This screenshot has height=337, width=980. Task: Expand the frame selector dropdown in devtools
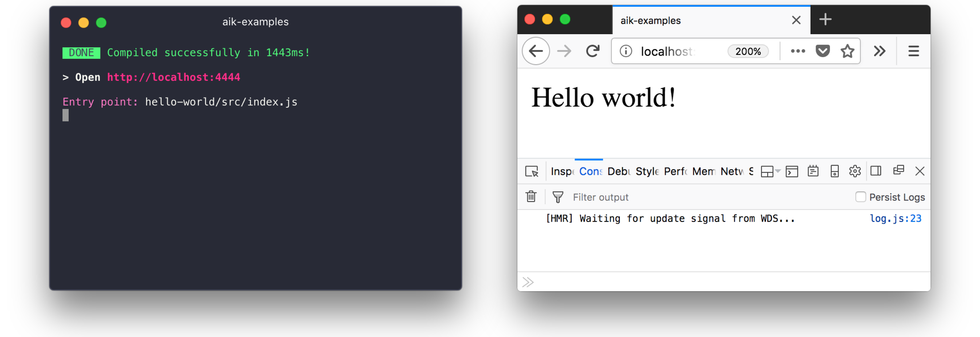click(770, 171)
